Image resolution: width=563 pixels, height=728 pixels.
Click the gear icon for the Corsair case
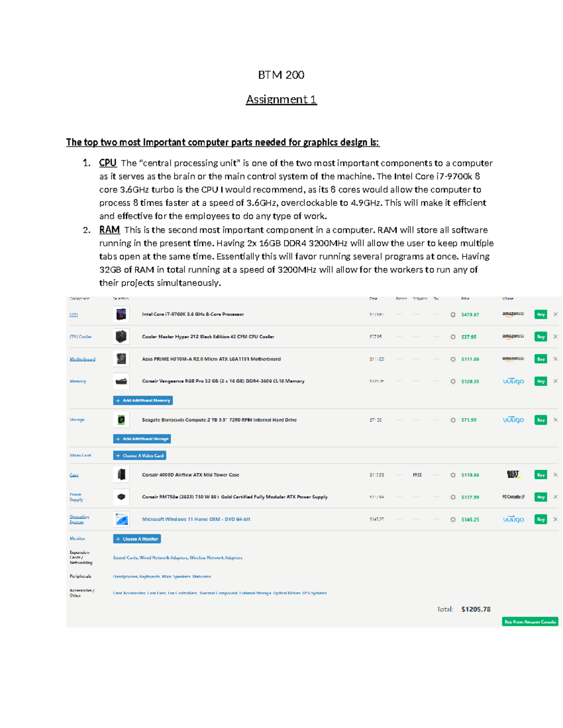(453, 475)
